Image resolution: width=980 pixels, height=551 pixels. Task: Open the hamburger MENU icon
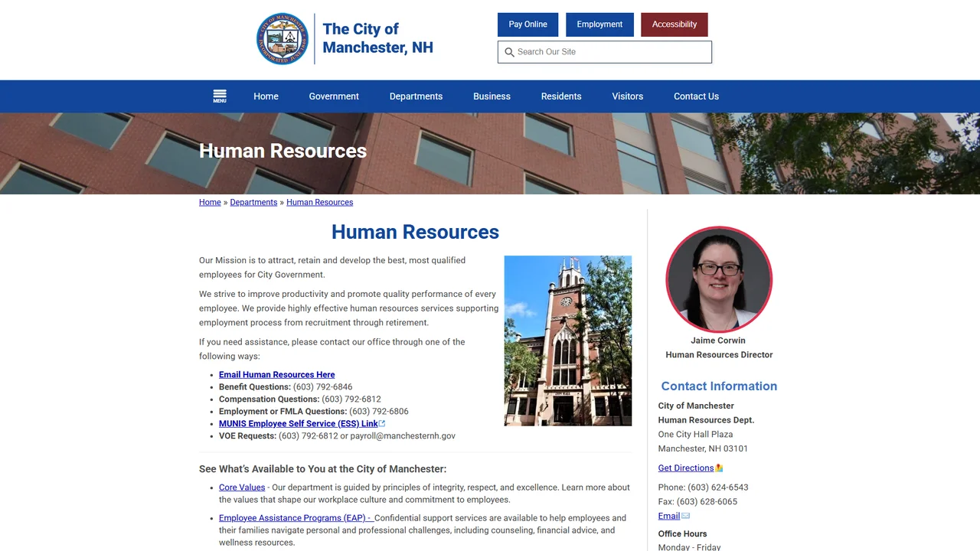click(x=220, y=96)
